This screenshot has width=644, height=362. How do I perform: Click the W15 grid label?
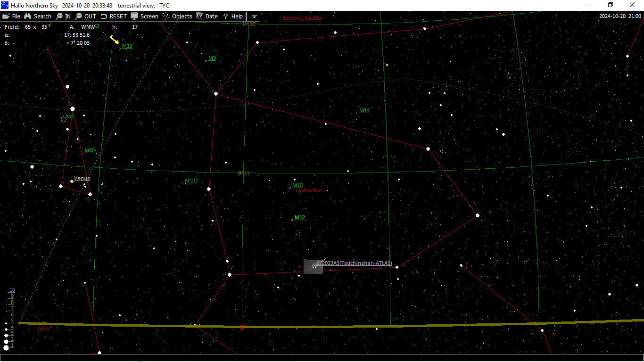pyautogui.click(x=244, y=173)
